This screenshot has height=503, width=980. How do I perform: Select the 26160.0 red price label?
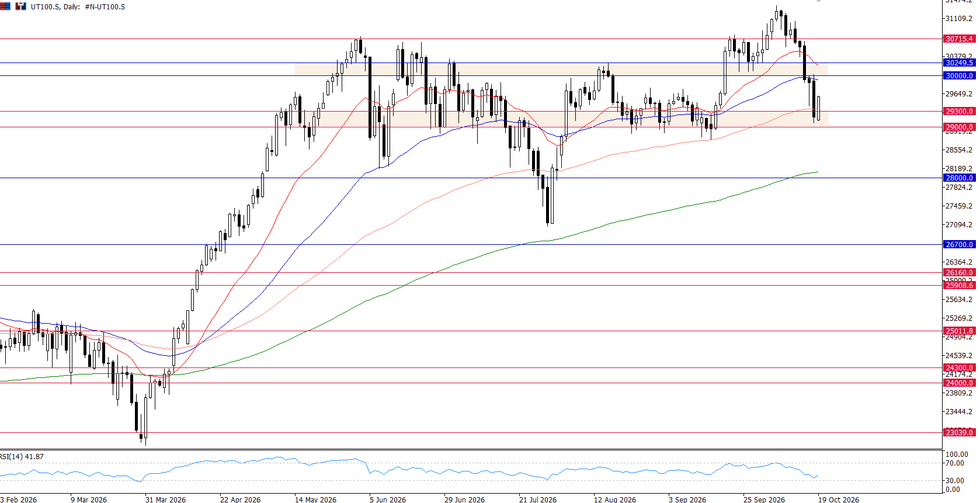pyautogui.click(x=959, y=273)
